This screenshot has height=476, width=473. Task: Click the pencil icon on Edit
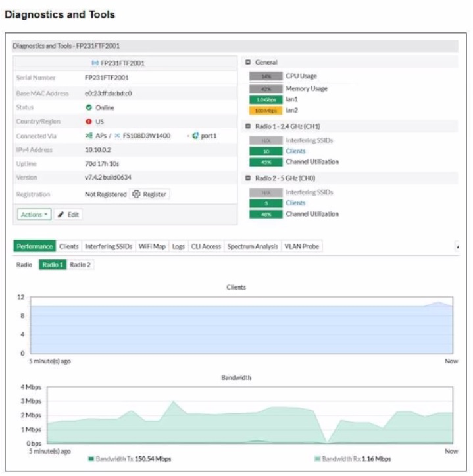(61, 215)
